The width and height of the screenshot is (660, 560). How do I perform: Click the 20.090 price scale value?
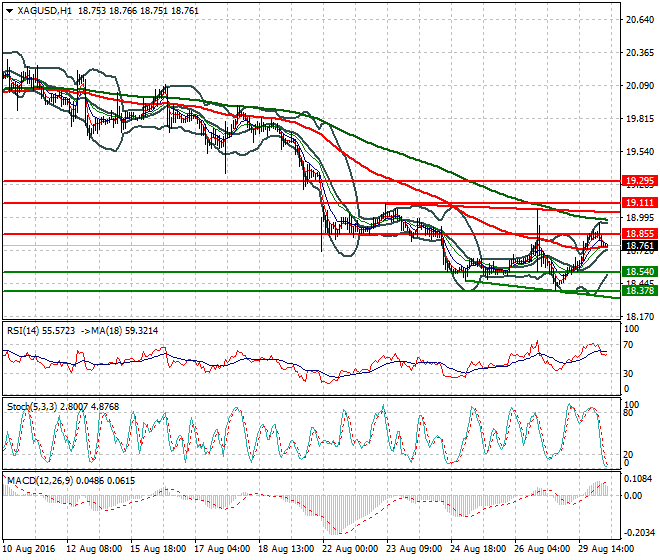640,86
